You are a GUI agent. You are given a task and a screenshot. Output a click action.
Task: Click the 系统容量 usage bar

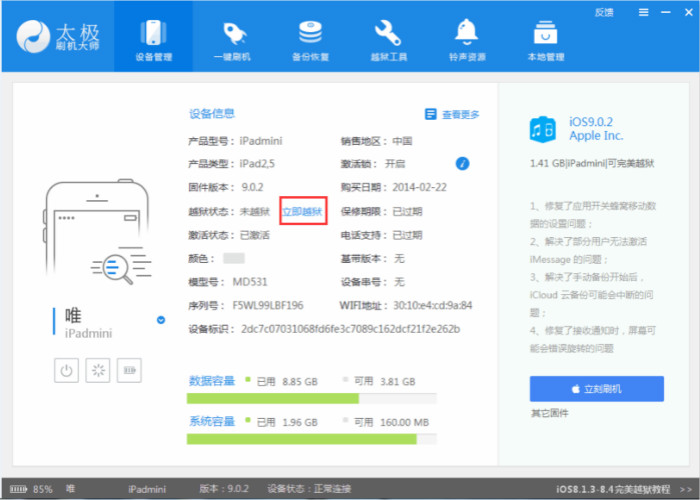(312, 439)
